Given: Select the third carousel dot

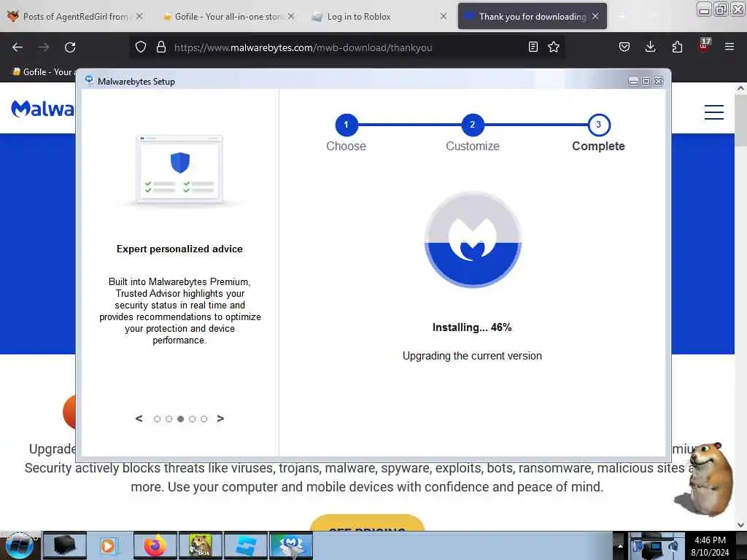Looking at the screenshot, I should (181, 419).
